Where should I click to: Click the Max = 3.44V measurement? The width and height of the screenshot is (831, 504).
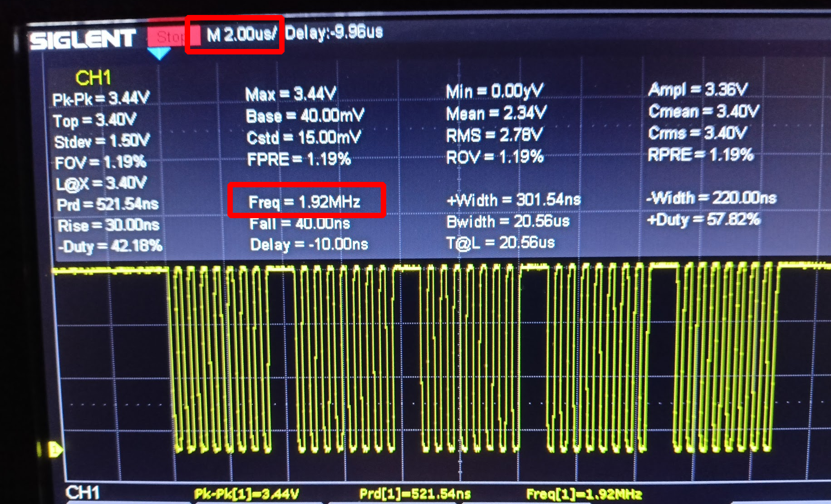click(290, 94)
